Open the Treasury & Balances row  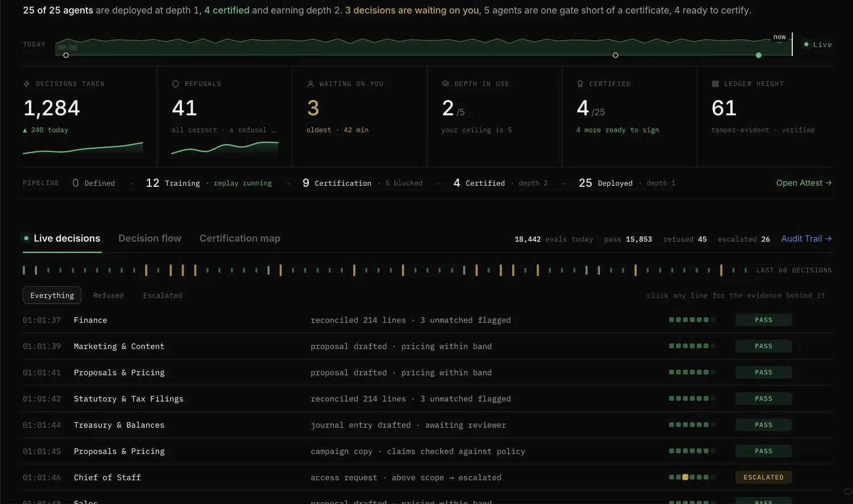coord(428,424)
